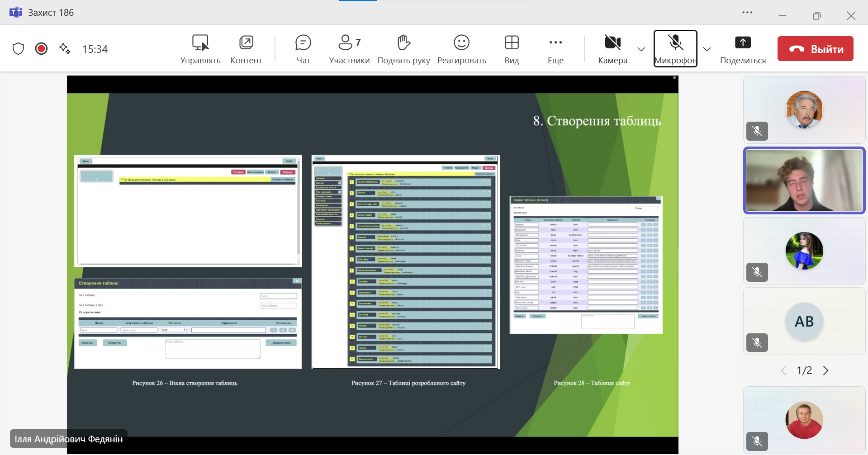This screenshot has width=868, height=455.
Task: Click the red recording indicator
Action: [41, 48]
